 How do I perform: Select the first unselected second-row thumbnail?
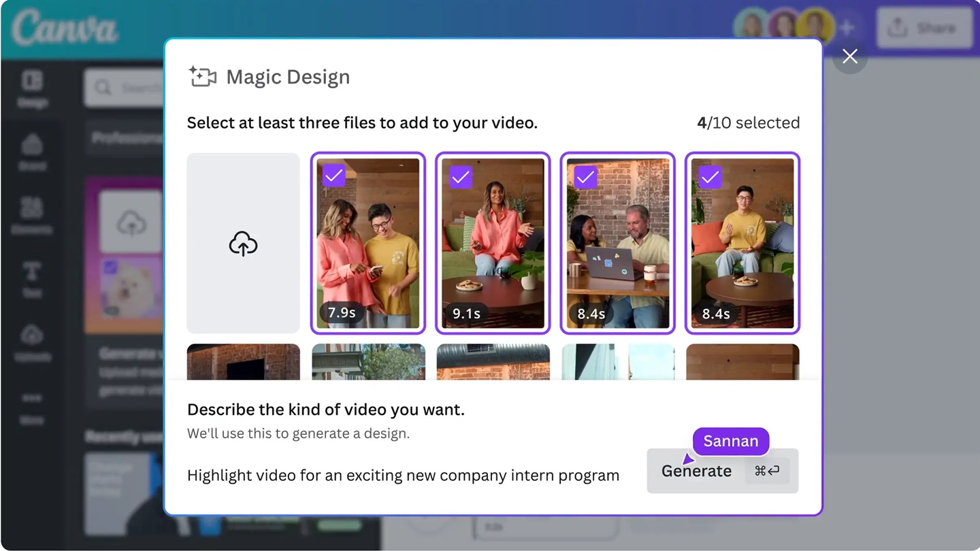point(243,362)
